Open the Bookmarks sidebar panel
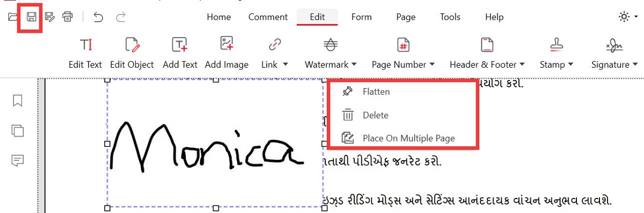The width and height of the screenshot is (644, 213). click(x=18, y=101)
